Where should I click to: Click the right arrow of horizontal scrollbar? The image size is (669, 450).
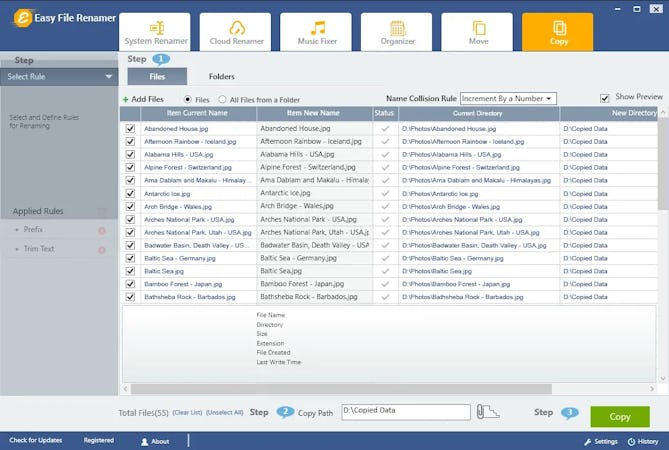pos(652,389)
